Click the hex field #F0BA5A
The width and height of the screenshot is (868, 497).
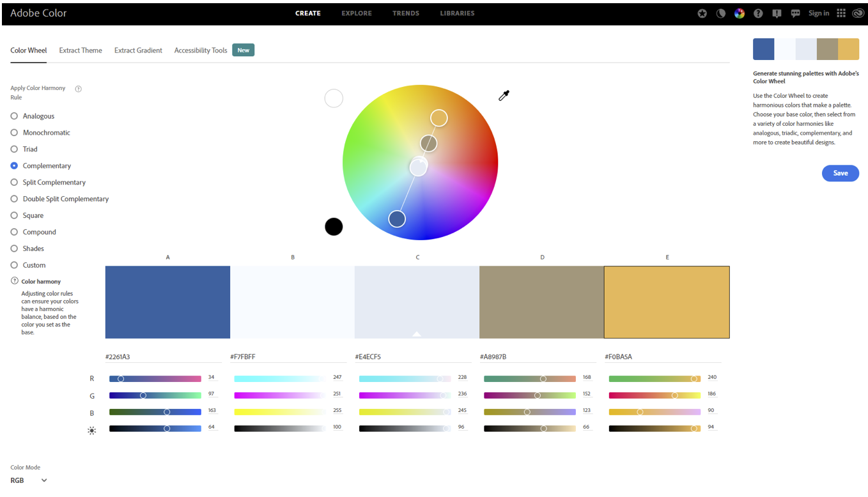(x=663, y=356)
